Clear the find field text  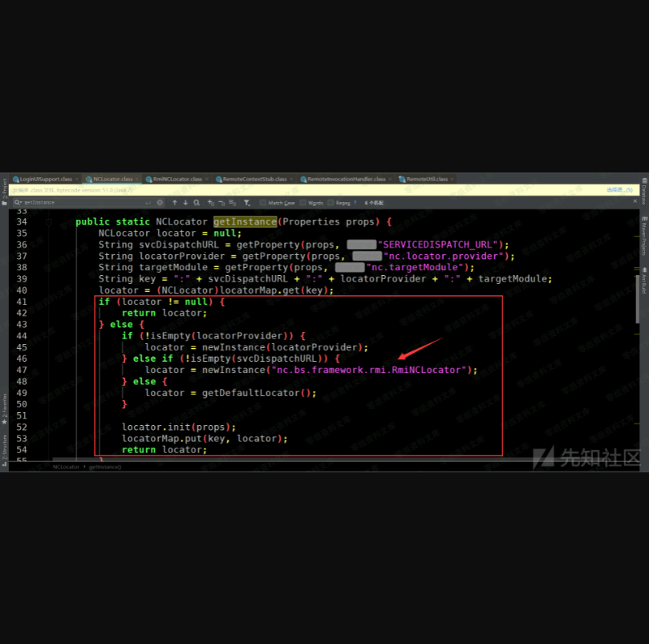(160, 203)
